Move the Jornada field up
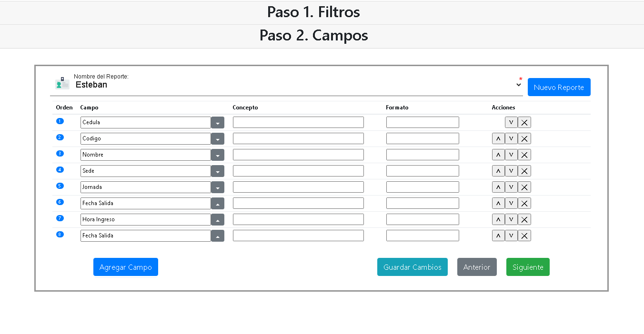The image size is (644, 334). tap(498, 187)
